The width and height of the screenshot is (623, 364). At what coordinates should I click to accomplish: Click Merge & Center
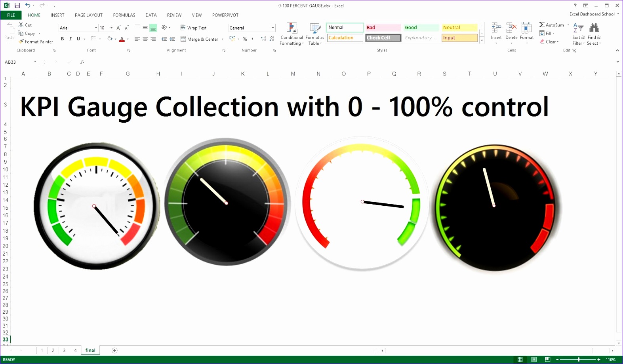coord(200,39)
